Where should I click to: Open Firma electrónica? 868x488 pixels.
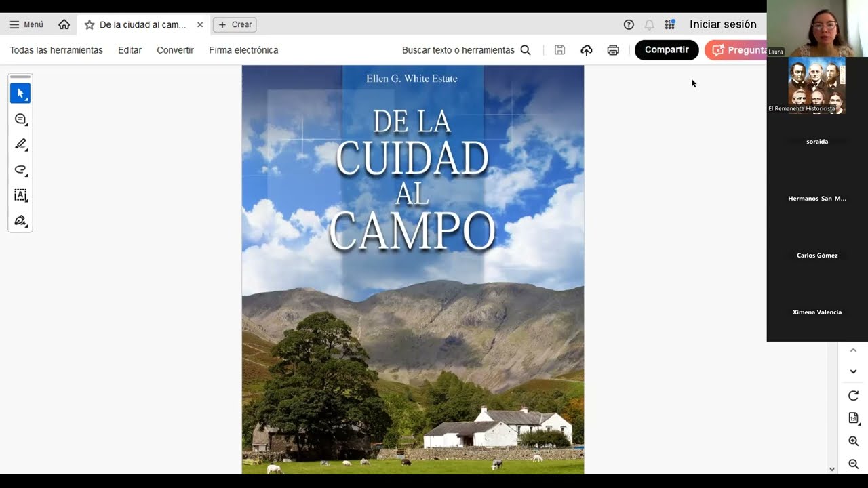(x=243, y=50)
